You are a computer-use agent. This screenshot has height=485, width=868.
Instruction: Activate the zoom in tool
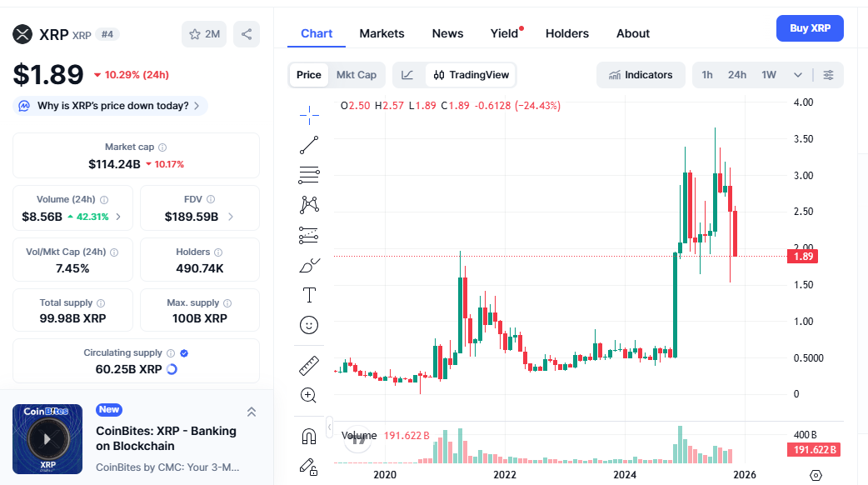click(309, 395)
